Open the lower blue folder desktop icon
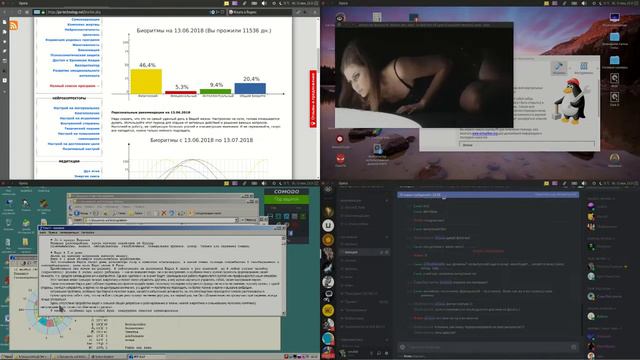Screen dimensions: 640x360 coord(614,60)
